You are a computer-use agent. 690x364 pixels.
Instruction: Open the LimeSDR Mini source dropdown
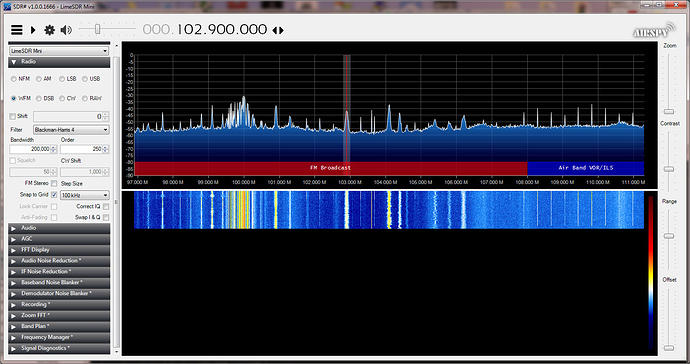point(59,51)
